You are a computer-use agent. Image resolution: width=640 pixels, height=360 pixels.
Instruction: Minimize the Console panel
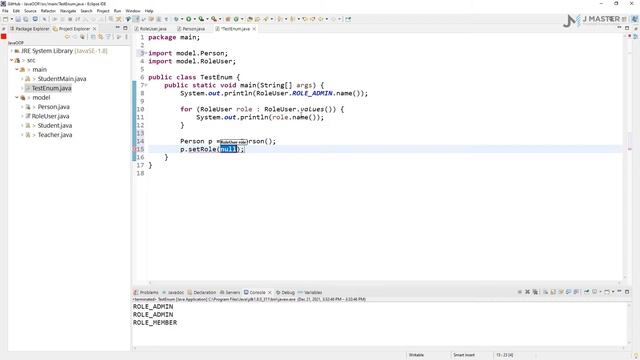coord(619,291)
